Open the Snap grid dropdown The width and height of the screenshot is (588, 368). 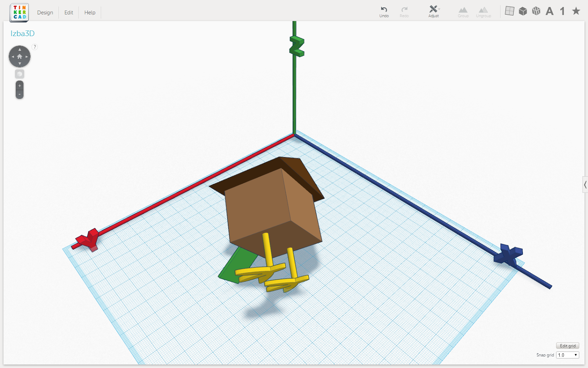[567, 355]
